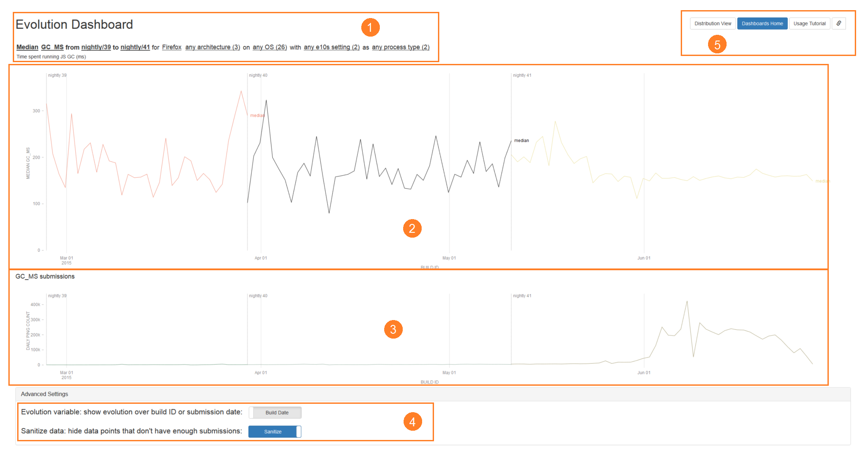
Task: Open the nightly/39 start version selector
Action: (x=97, y=47)
